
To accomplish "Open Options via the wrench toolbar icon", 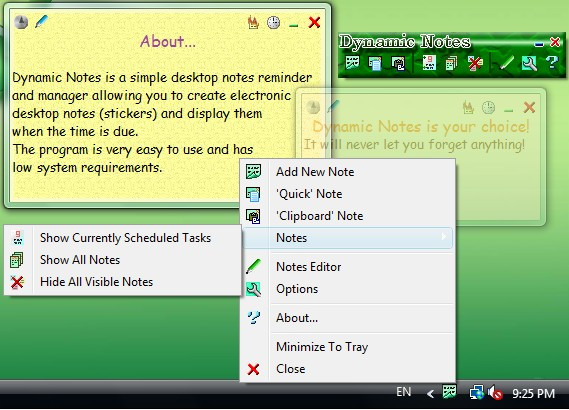I will [529, 63].
